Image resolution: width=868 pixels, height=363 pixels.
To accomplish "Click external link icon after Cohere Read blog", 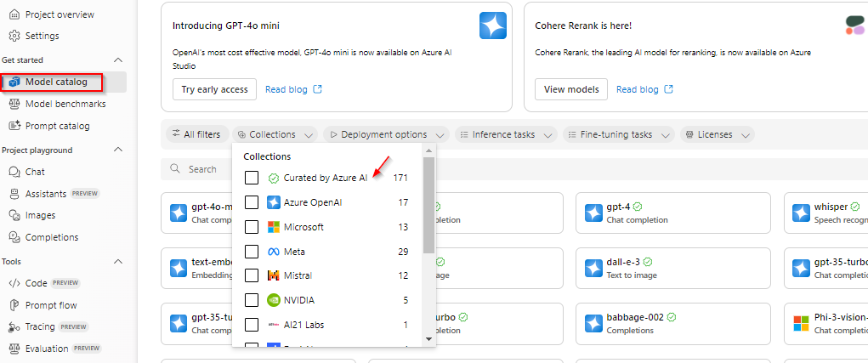I will pyautogui.click(x=669, y=89).
